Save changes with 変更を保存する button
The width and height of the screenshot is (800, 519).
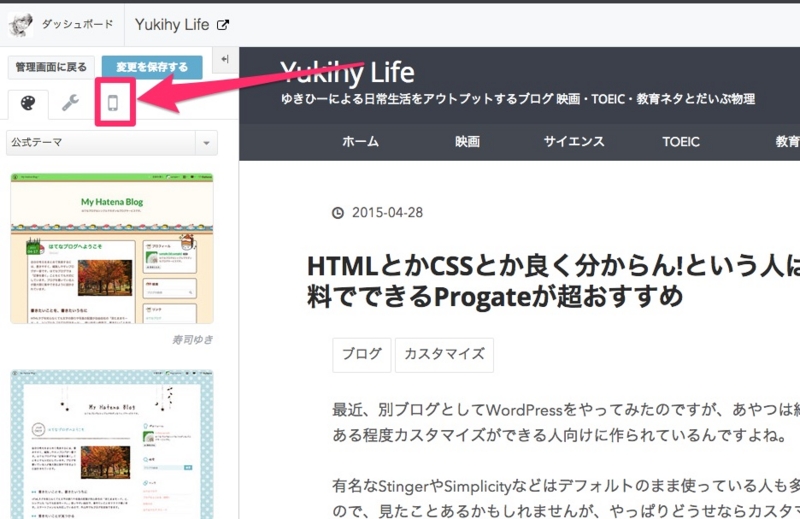tap(152, 67)
